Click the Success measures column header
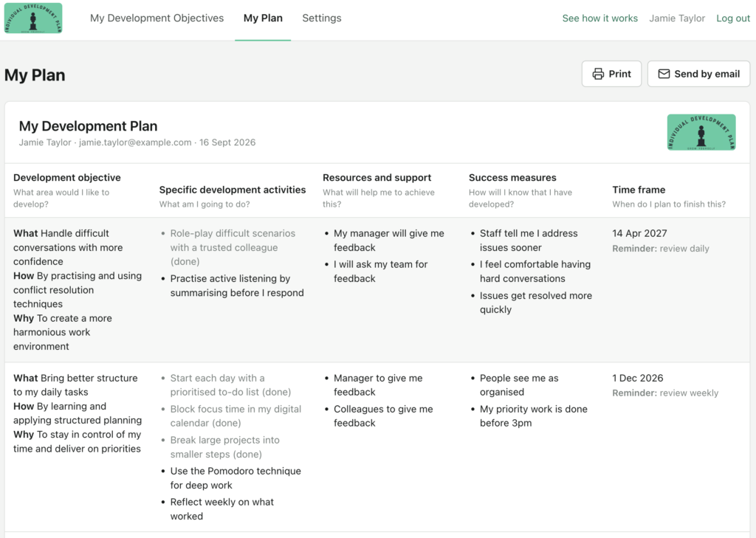Image resolution: width=756 pixels, height=538 pixels. 512,177
